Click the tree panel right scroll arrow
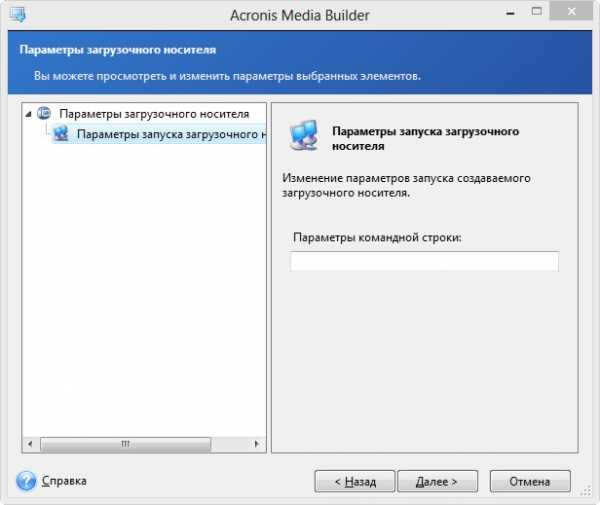This screenshot has height=505, width=600. pos(259,442)
